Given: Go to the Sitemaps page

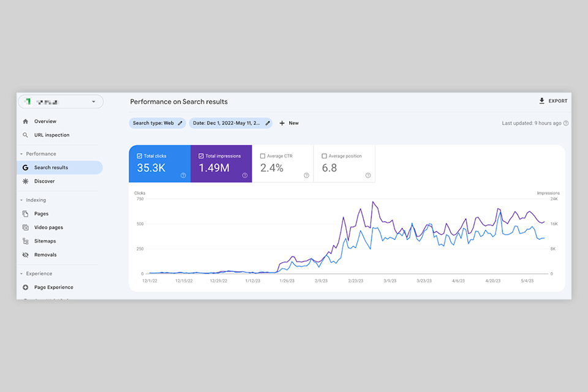Looking at the screenshot, I should point(45,241).
